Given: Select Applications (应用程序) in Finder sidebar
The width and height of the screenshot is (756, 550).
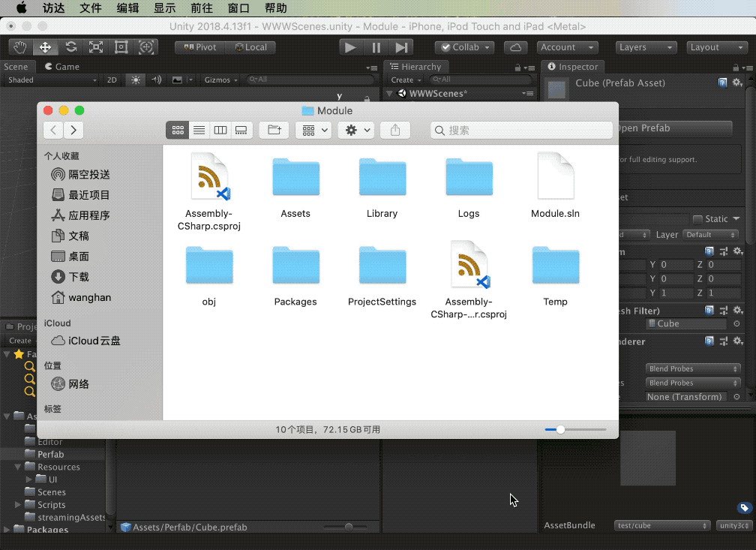Looking at the screenshot, I should (x=81, y=215).
